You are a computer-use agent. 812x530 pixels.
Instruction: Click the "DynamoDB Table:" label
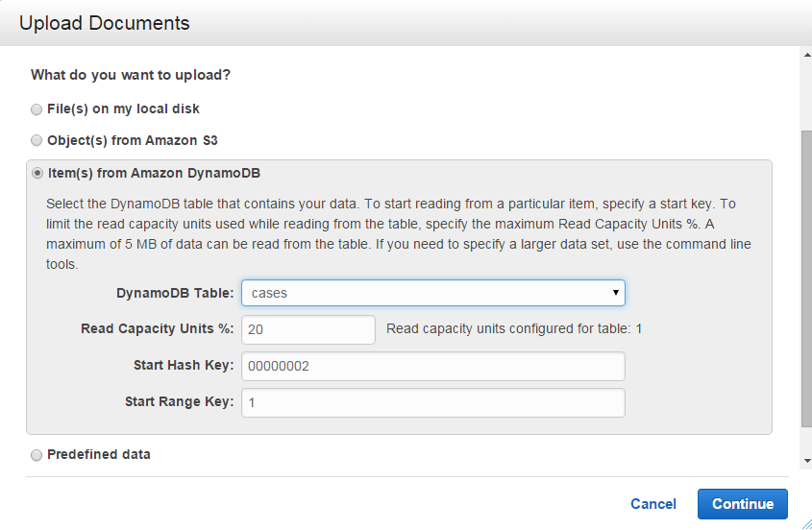[175, 293]
